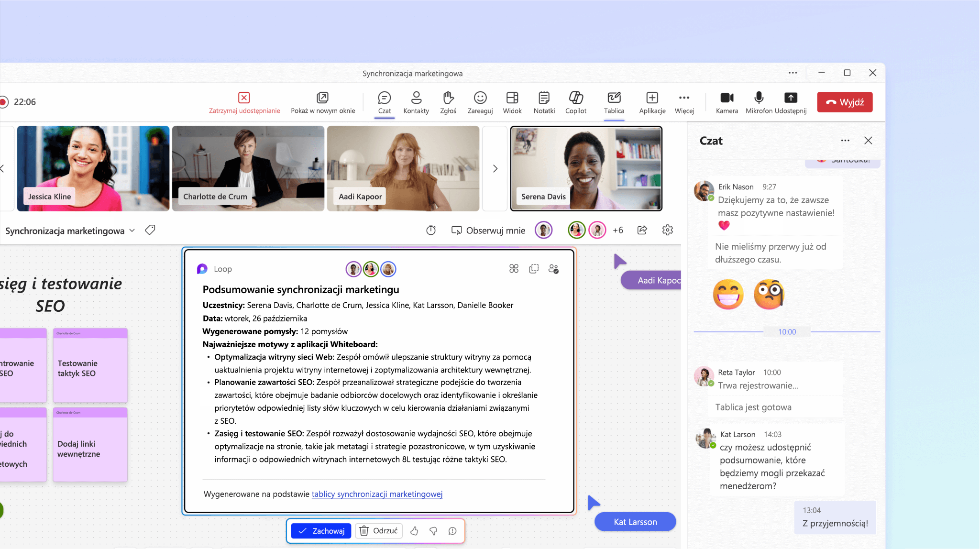The image size is (980, 549).
Task: Click Kat Larson chat message text
Action: pyautogui.click(x=772, y=467)
